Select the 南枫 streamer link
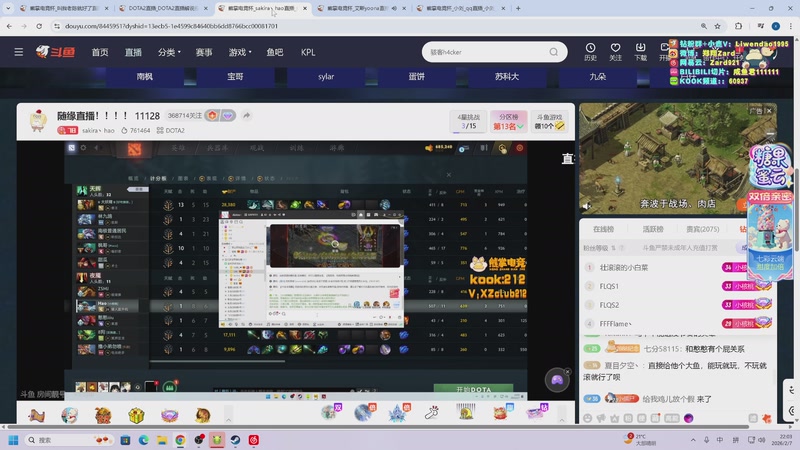Screen dimensions: 800x450 144,77
